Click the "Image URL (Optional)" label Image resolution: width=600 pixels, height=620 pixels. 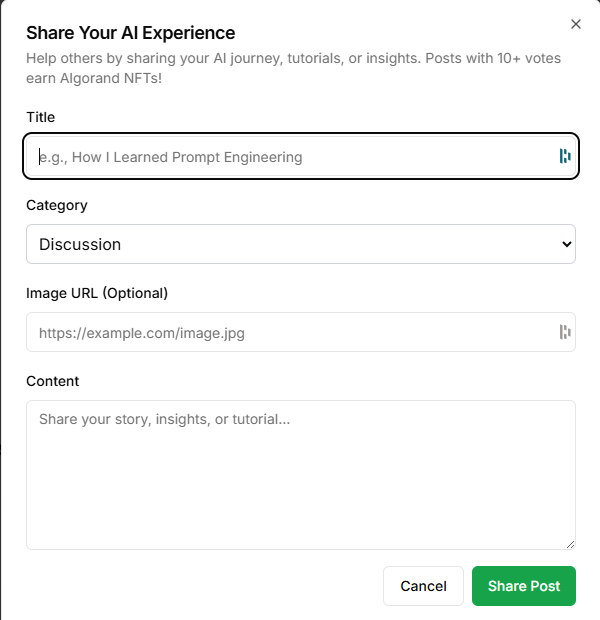97,293
